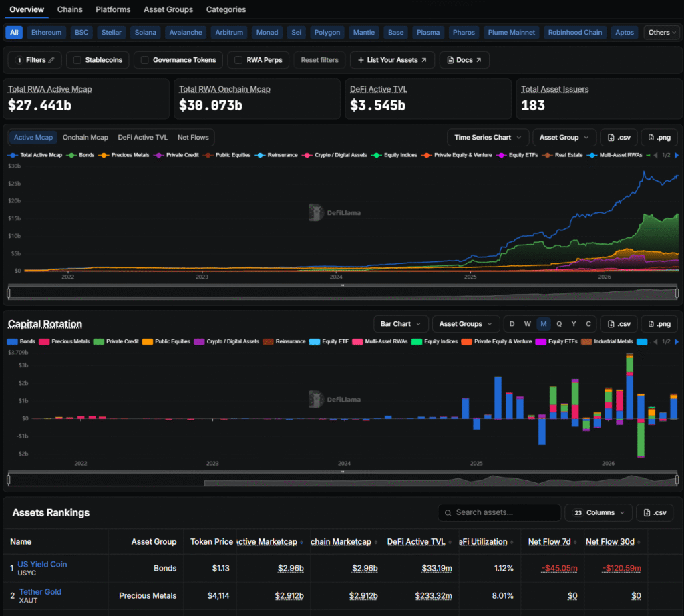This screenshot has height=616, width=684.
Task: Go to the next legend page on the Active Mcap chart
Action: (677, 155)
